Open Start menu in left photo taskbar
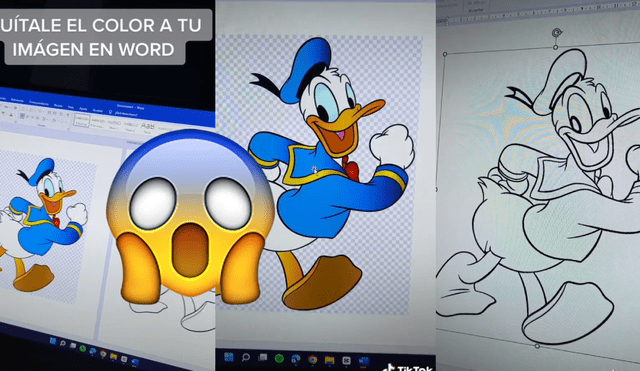 53,341
